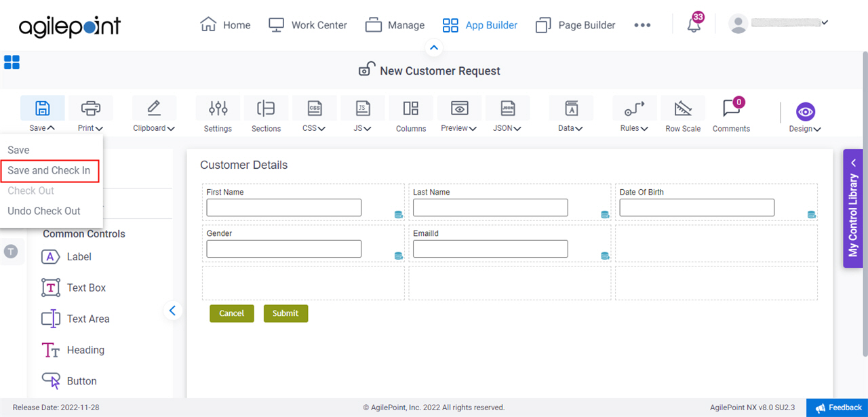The height and width of the screenshot is (417, 868).
Task: Choose Save and Check In
Action: click(49, 170)
